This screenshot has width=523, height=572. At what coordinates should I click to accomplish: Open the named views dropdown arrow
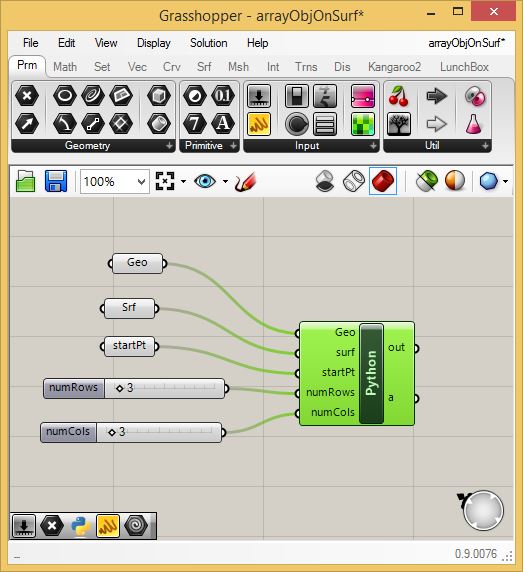tap(225, 181)
